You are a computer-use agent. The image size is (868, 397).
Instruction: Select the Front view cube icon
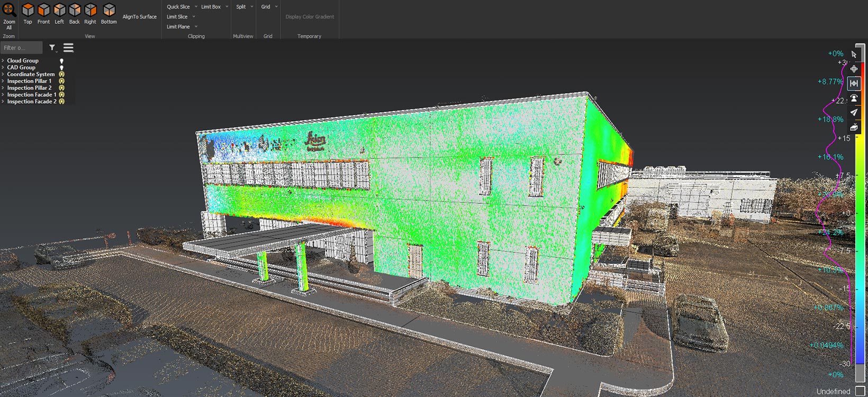43,11
